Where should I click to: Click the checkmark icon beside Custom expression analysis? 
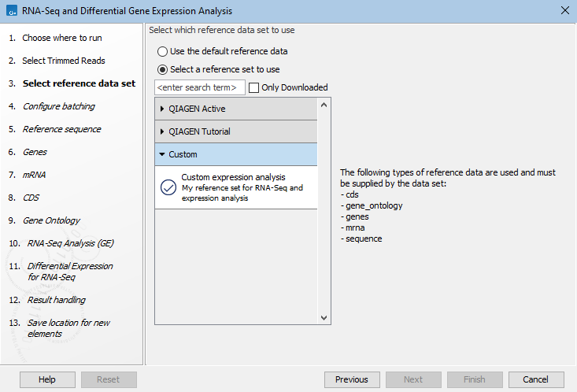pyautogui.click(x=168, y=187)
